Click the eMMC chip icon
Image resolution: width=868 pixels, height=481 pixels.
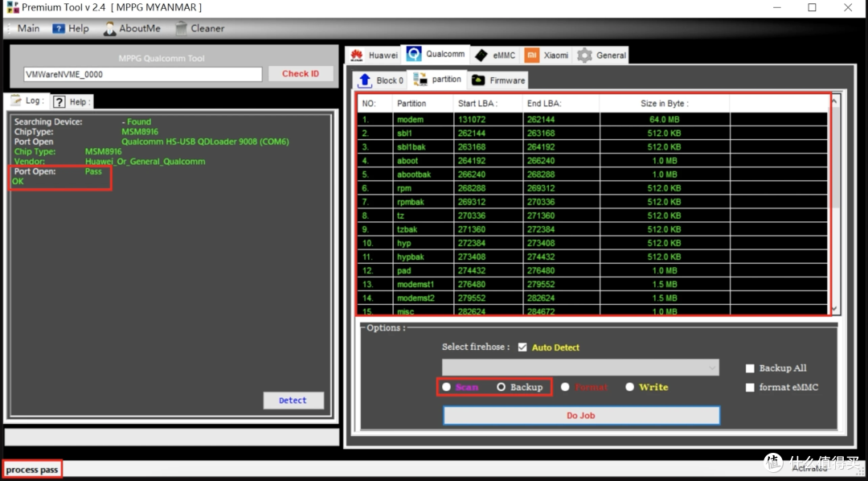(x=481, y=55)
